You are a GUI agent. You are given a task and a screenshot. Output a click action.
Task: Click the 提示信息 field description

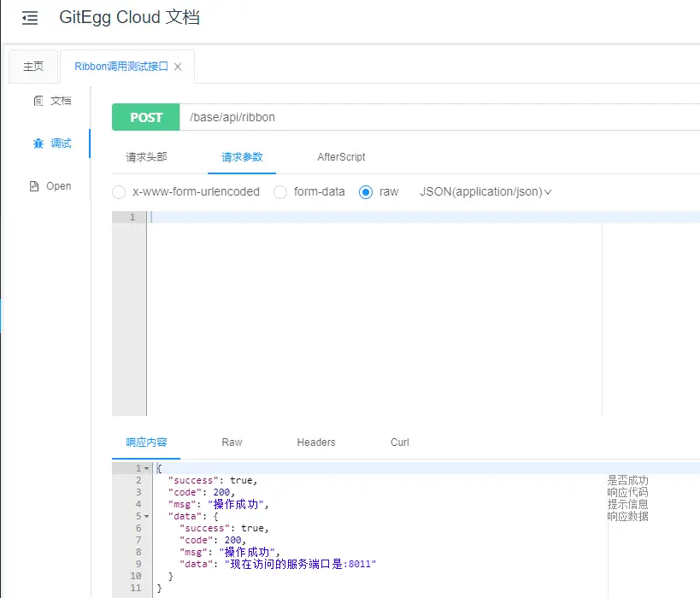point(627,504)
